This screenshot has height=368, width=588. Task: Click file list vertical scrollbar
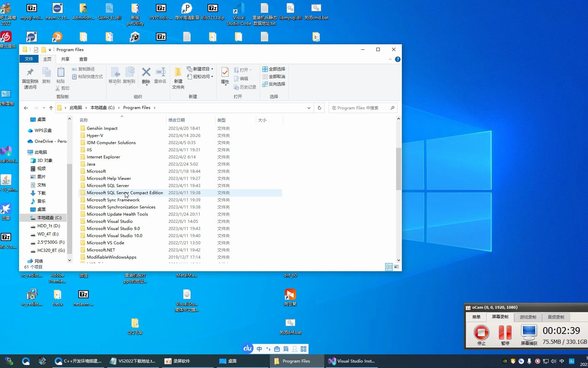pos(398,169)
